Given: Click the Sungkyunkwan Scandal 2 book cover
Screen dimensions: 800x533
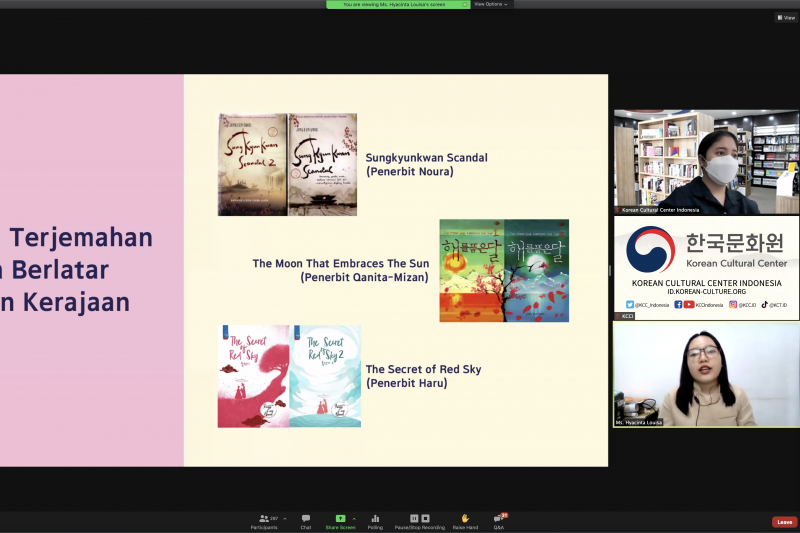Looking at the screenshot, I should coord(253,164).
